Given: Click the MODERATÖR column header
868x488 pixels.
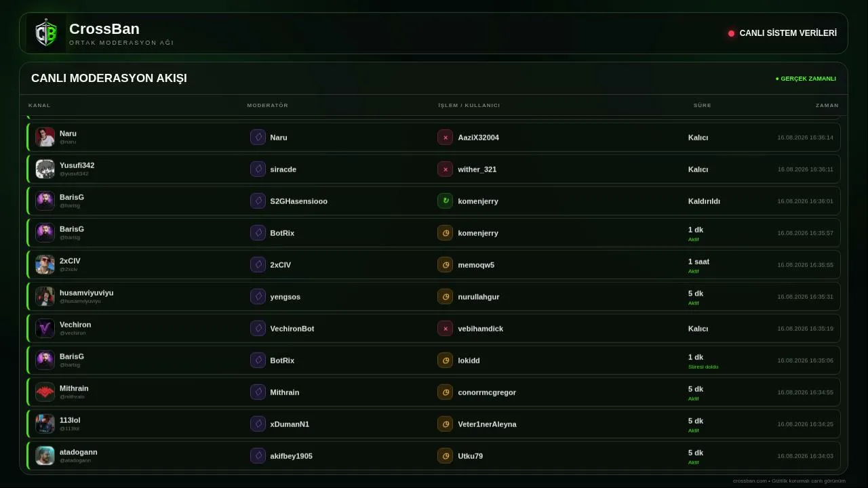Looking at the screenshot, I should click(268, 106).
